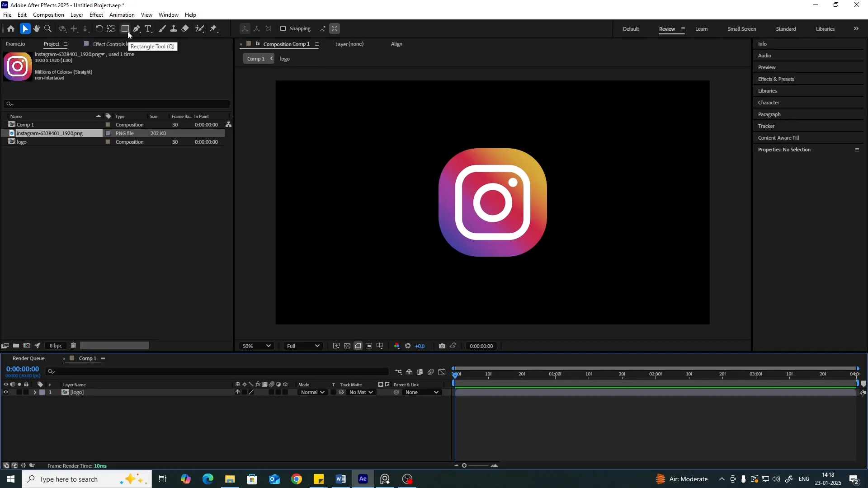Open the Composition menu
This screenshot has width=868, height=488.
tap(48, 14)
